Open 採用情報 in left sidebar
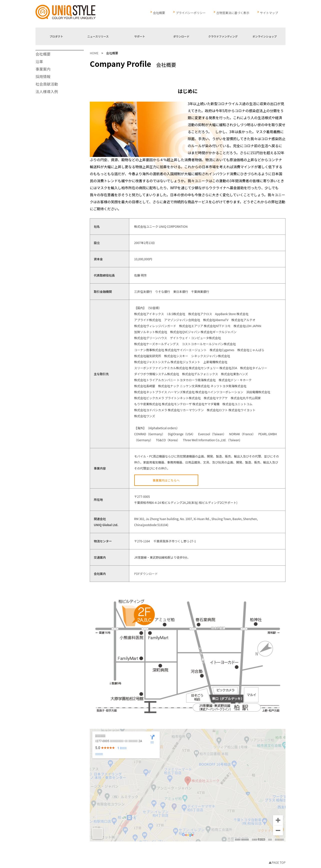This screenshot has height=868, width=321. pos(43,77)
